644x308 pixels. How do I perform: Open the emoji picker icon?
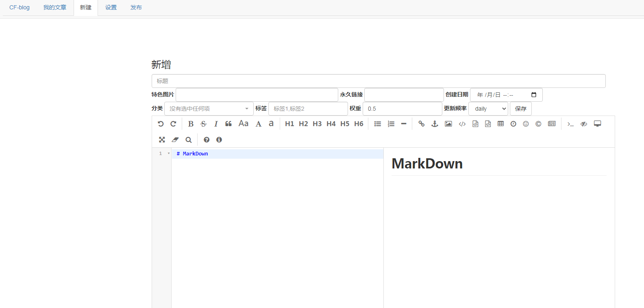pyautogui.click(x=526, y=124)
